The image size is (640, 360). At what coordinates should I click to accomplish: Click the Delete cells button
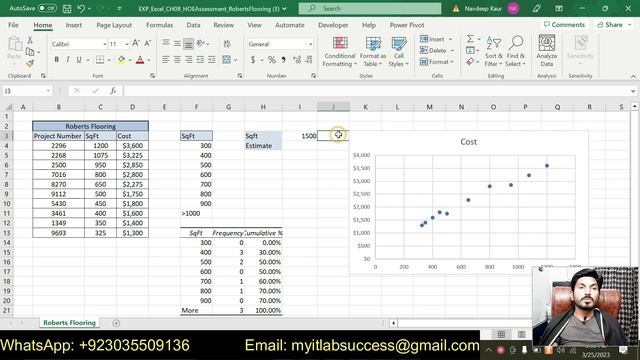click(433, 51)
